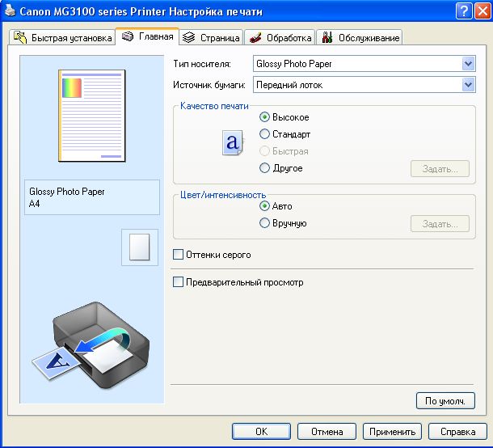
Task: Click the printer icon in the title bar
Action: (10, 11)
